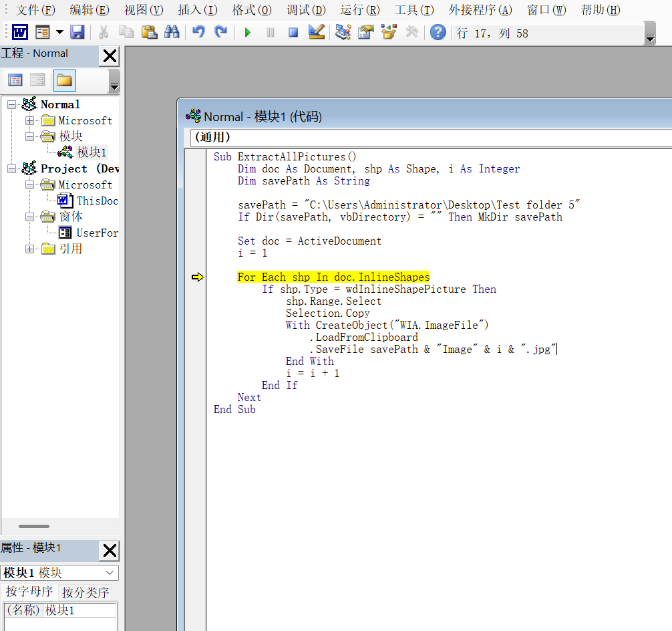The width and height of the screenshot is (672, 631).
Task: Collapse the Normal project tree node
Action: (x=12, y=104)
